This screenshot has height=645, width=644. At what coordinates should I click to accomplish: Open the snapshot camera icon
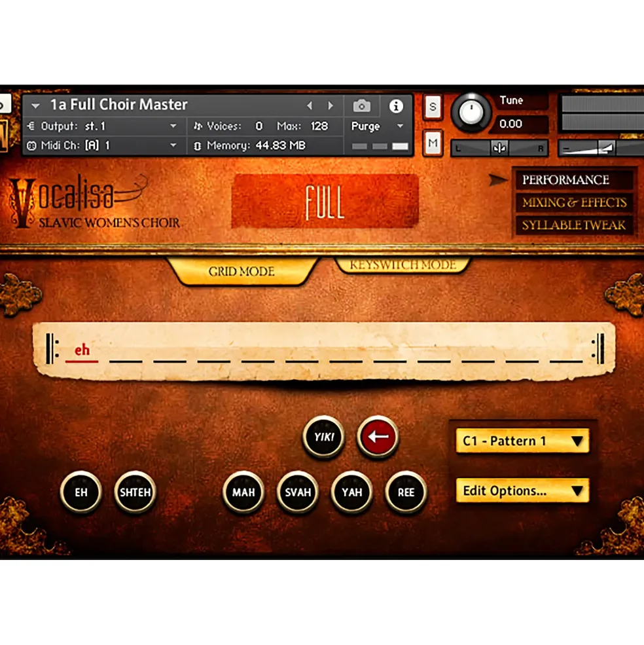click(x=361, y=106)
